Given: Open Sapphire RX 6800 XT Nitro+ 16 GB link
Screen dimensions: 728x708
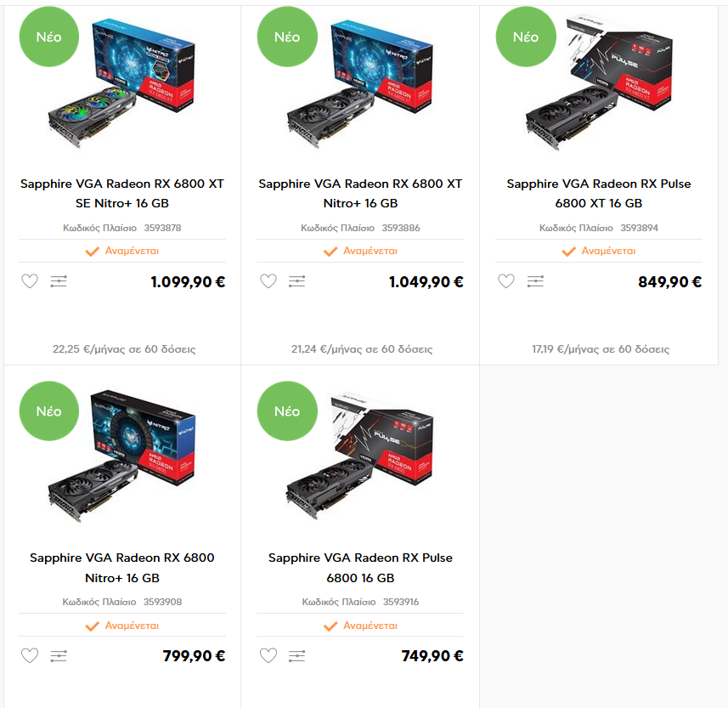Looking at the screenshot, I should pyautogui.click(x=360, y=194).
